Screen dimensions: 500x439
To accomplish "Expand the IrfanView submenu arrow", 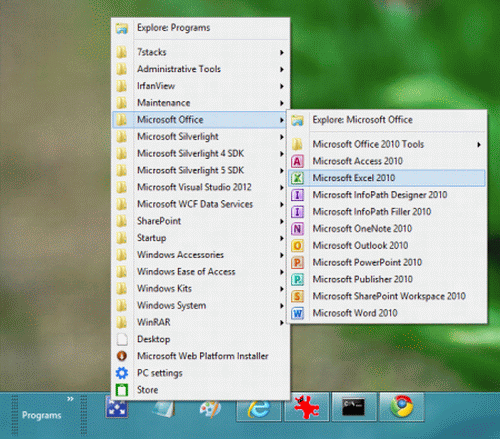I will click(x=282, y=86).
